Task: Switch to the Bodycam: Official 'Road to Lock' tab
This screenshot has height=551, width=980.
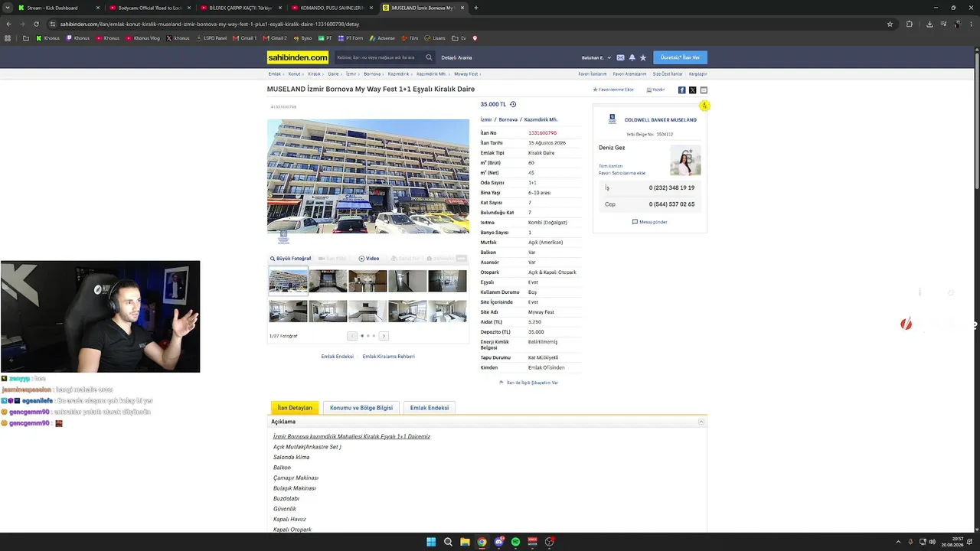Action: (x=149, y=8)
